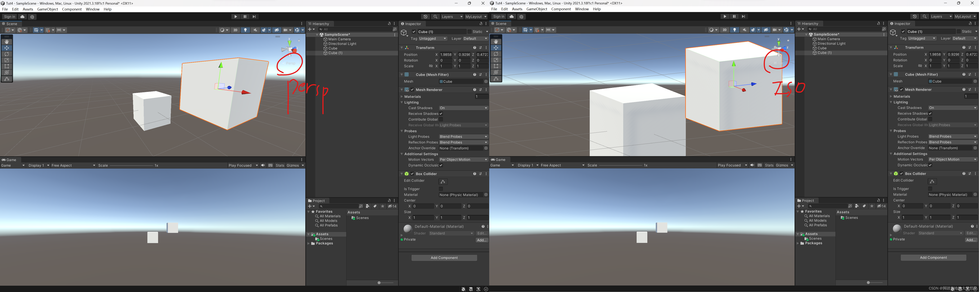The height and width of the screenshot is (292, 980).
Task: Select the Move tool in left Unity window
Action: coord(7,48)
